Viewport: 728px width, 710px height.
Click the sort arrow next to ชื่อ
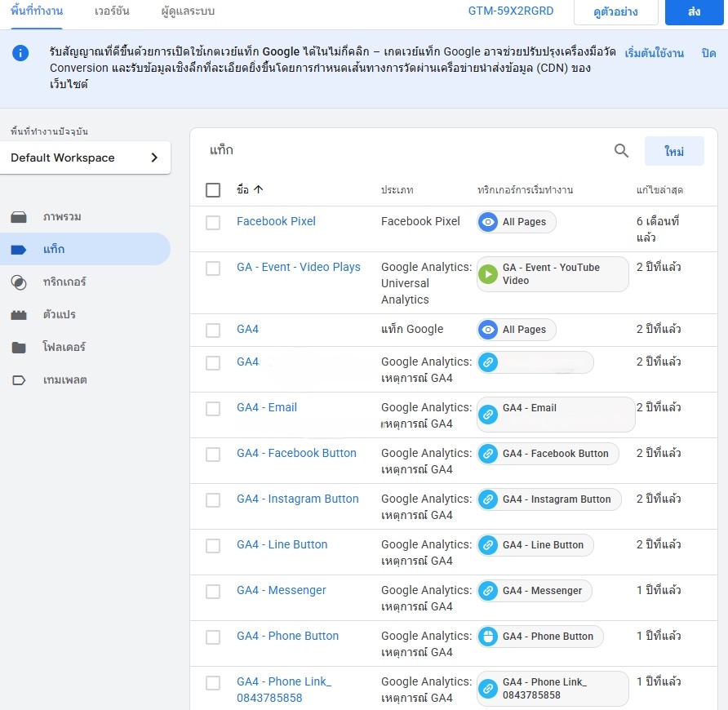[x=259, y=189]
